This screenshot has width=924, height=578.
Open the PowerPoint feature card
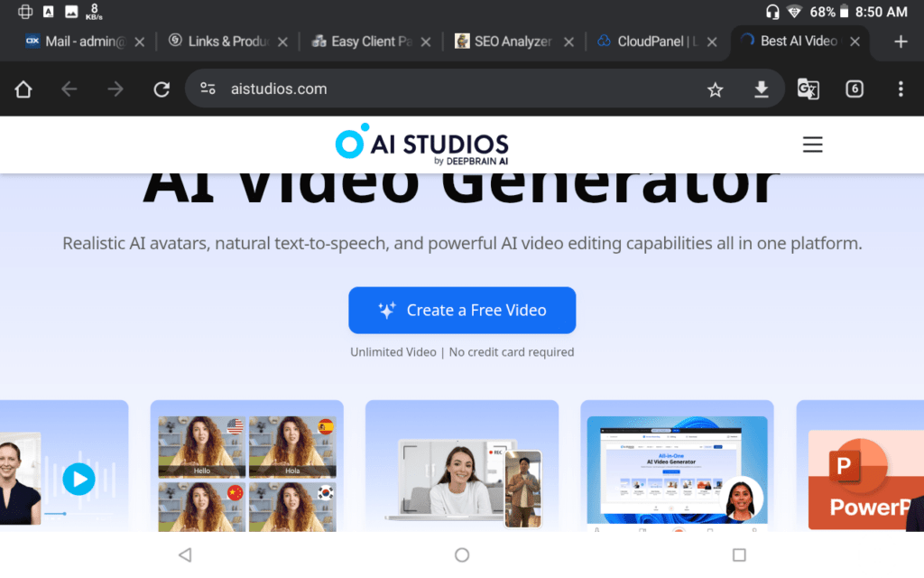pos(860,466)
